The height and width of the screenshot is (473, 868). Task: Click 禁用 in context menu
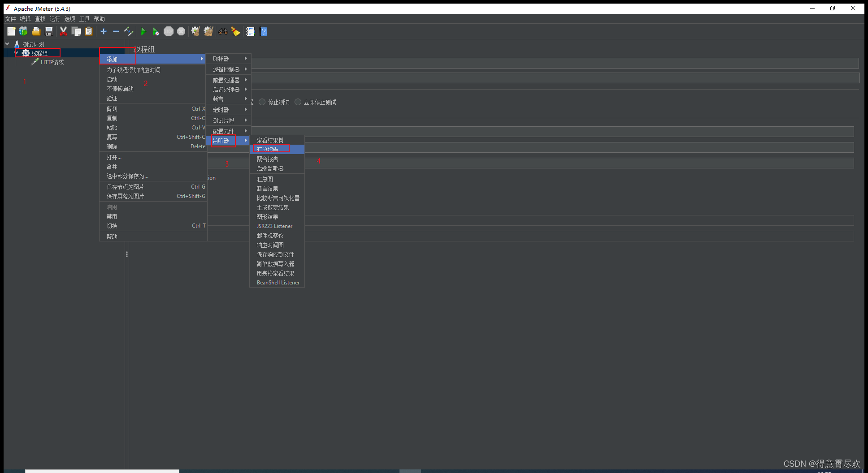point(153,216)
